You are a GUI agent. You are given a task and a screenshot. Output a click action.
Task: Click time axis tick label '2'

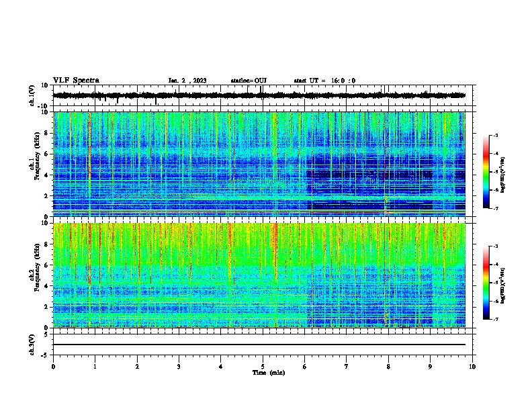click(137, 367)
